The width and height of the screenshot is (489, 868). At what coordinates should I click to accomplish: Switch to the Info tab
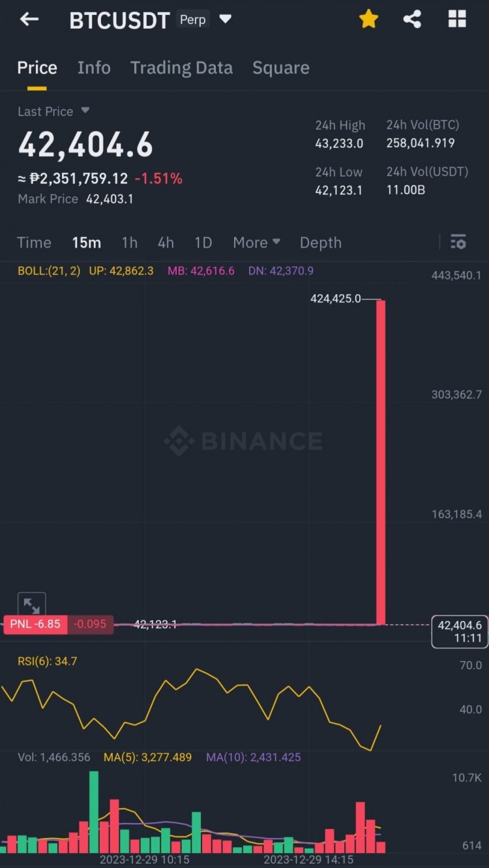coord(94,68)
